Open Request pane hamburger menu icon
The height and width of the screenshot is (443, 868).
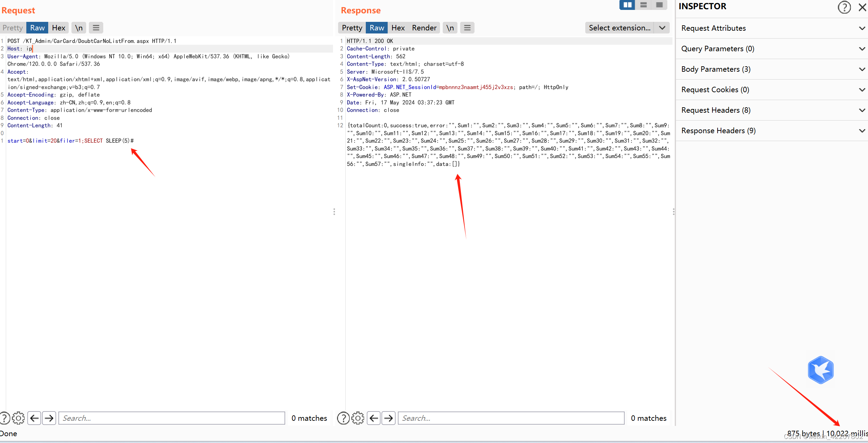click(96, 28)
